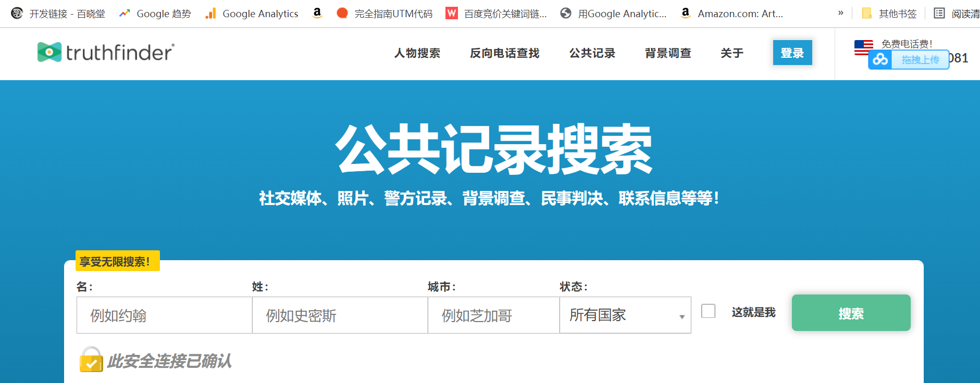Open the 背景调查 menu item
Viewport: 980px width, 383px height.
[667, 53]
